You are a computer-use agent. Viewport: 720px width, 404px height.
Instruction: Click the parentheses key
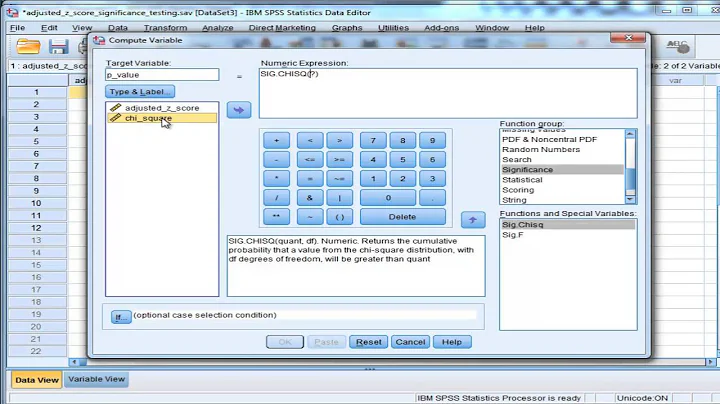339,217
